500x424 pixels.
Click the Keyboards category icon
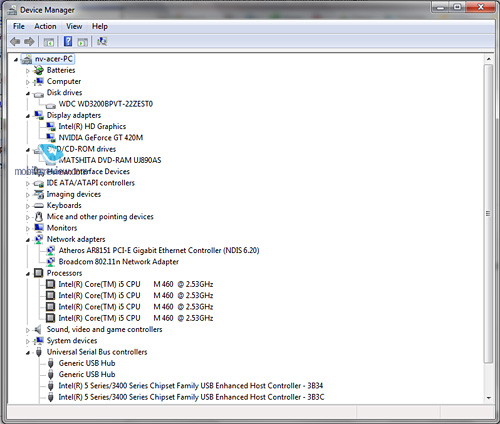[x=39, y=206]
